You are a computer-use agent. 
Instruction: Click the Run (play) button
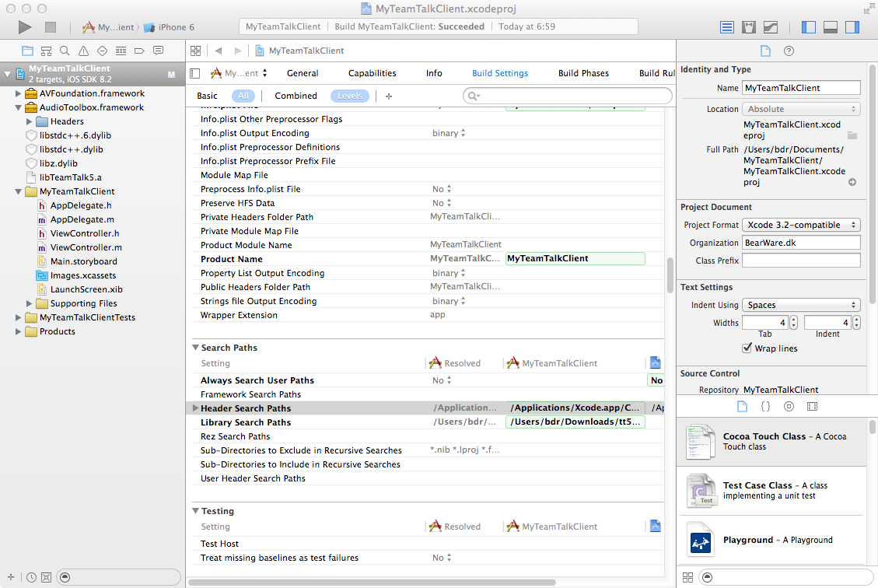pyautogui.click(x=25, y=27)
